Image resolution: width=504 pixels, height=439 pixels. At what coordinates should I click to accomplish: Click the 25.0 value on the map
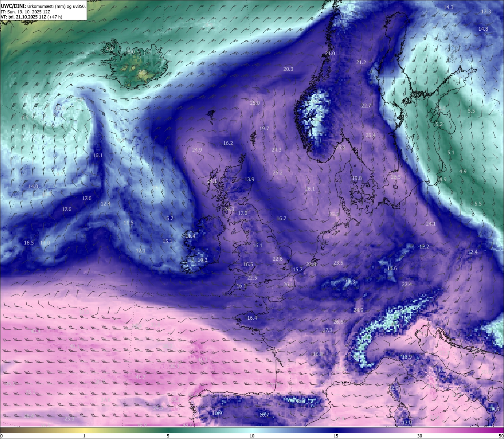(x=255, y=103)
